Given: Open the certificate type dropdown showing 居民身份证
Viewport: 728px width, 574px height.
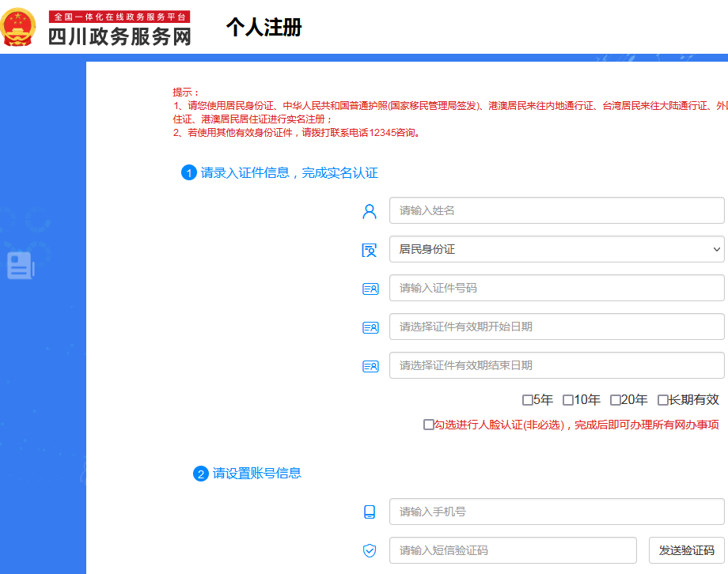Looking at the screenshot, I should pyautogui.click(x=556, y=248).
